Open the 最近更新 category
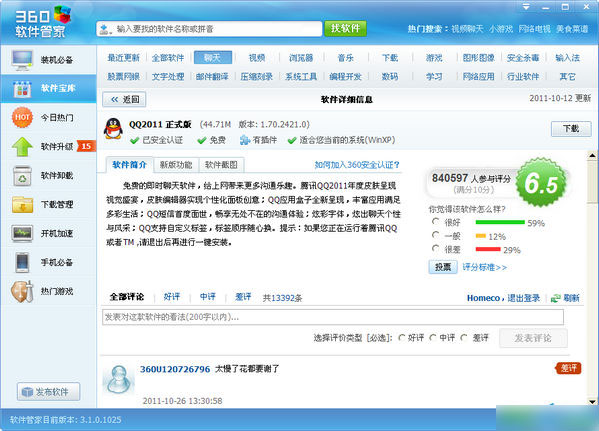This screenshot has height=431, width=599. [x=123, y=58]
